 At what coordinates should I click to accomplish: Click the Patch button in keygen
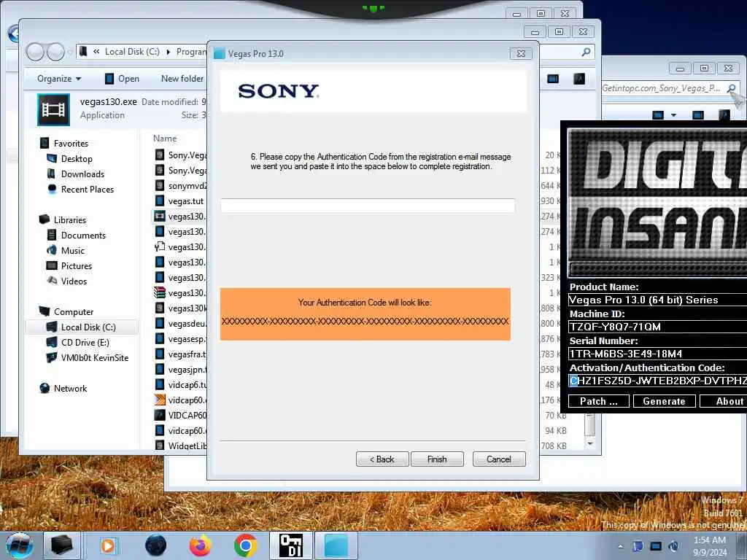(598, 401)
